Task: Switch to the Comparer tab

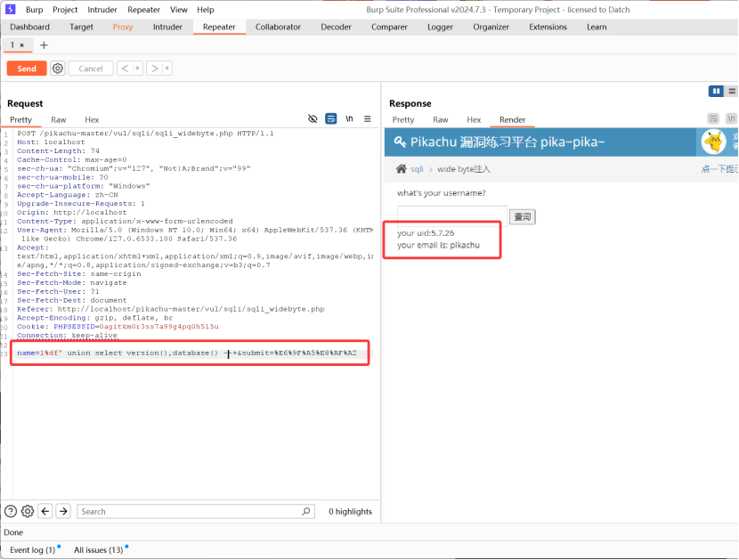Action: pyautogui.click(x=389, y=27)
